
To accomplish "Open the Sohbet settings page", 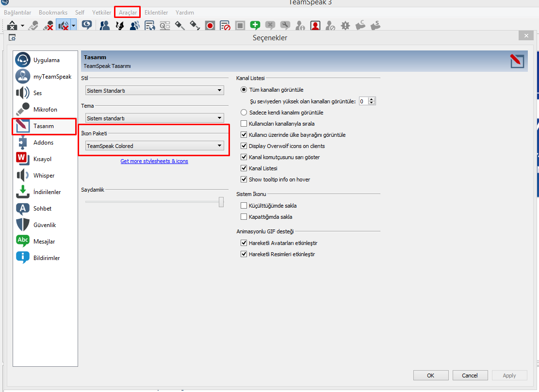I will 45,209.
